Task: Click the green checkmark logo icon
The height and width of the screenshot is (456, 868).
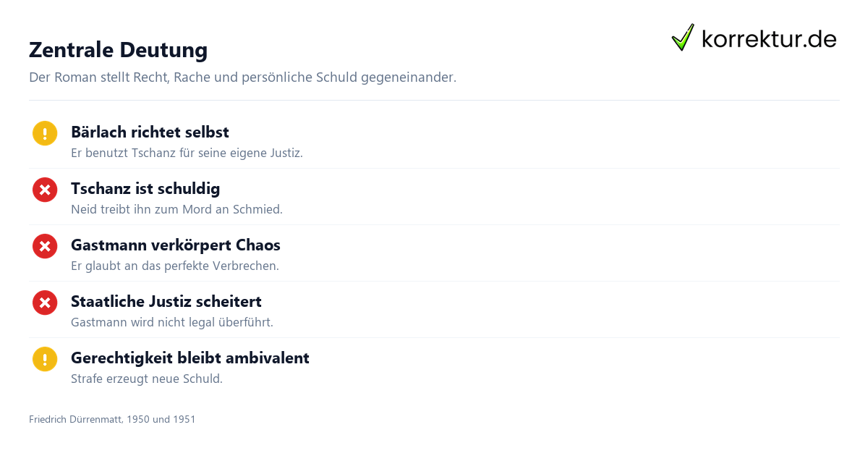Action: (x=683, y=38)
